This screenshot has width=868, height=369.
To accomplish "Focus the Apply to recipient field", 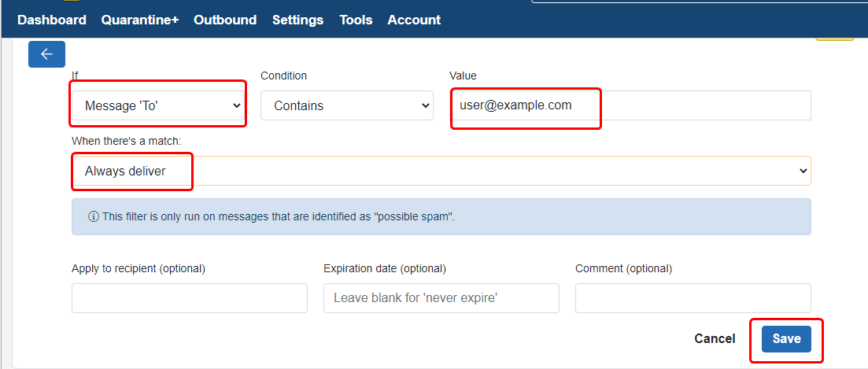I will (189, 298).
